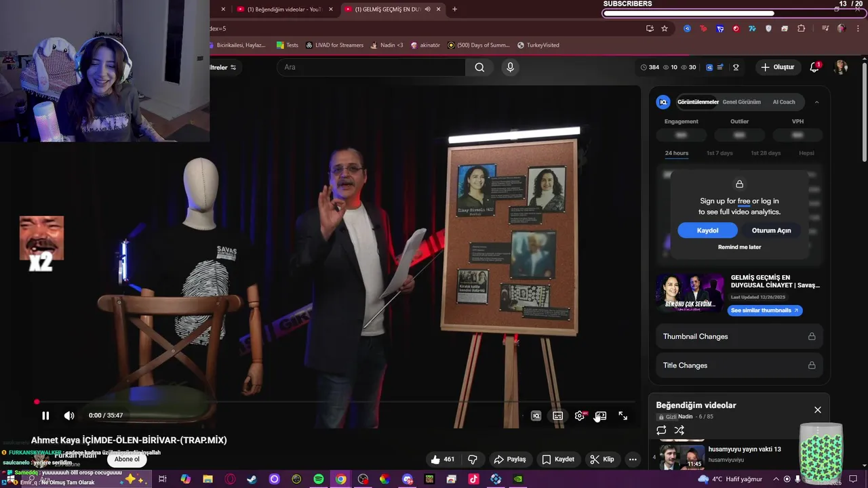Open the vidIQ button in player controls
Viewport: 868px width, 488px height.
(x=536, y=415)
